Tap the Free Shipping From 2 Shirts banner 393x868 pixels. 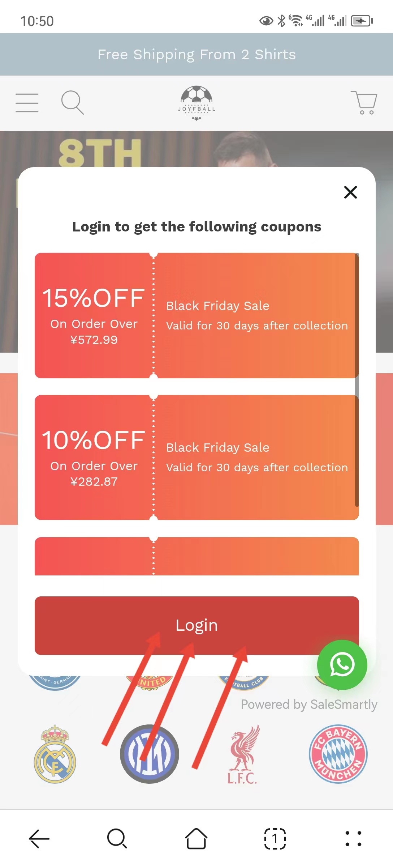[x=196, y=54]
